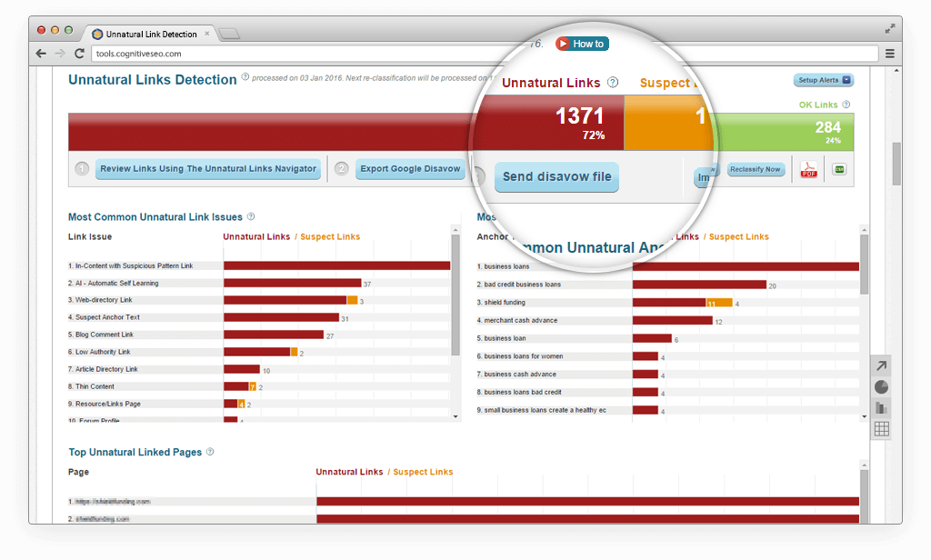The image size is (931, 560).
Task: Click Send disavow file button
Action: pyautogui.click(x=557, y=177)
